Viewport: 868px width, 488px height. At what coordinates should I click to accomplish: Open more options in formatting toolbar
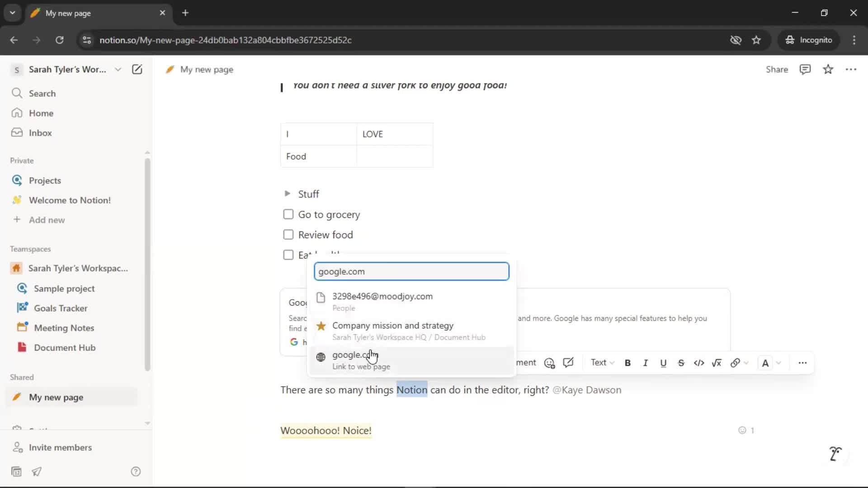coord(802,363)
